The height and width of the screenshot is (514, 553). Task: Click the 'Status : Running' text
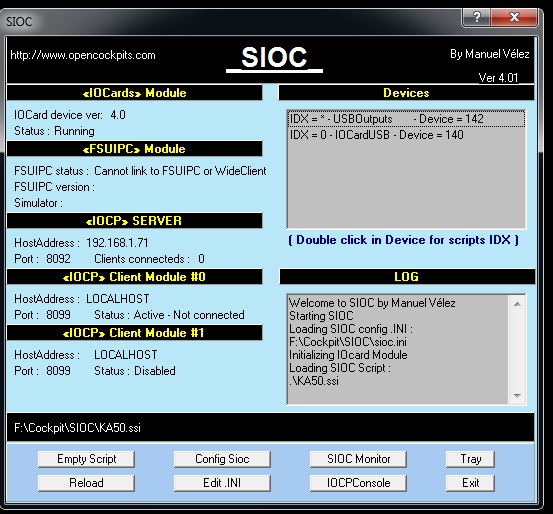coord(54,131)
